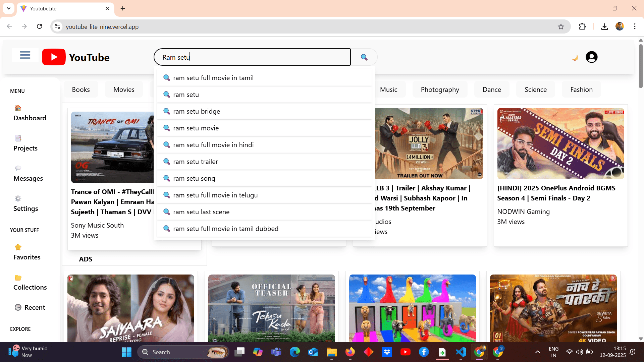
Task: Choose suggestion 'ram setu bridge'
Action: pos(264,111)
